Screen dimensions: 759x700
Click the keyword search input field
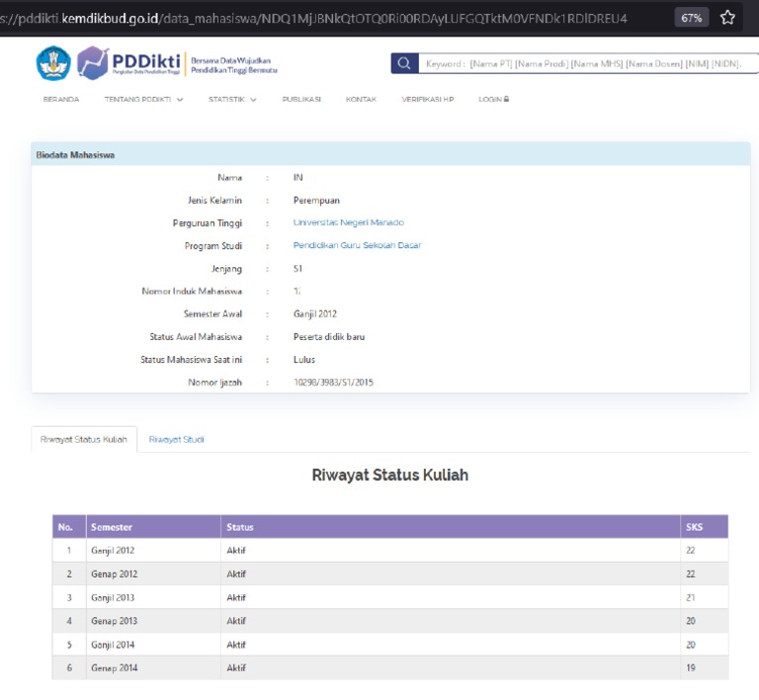pos(583,64)
